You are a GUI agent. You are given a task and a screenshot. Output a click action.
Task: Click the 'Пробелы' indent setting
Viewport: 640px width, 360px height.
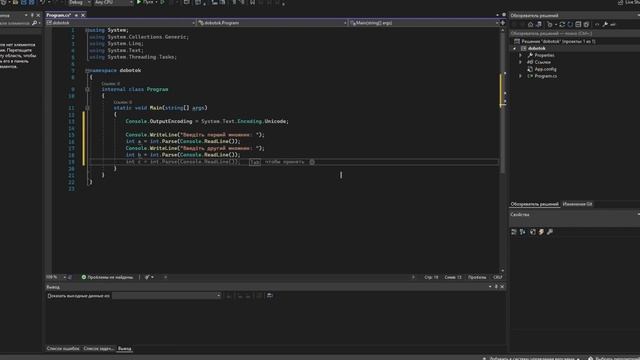477,277
